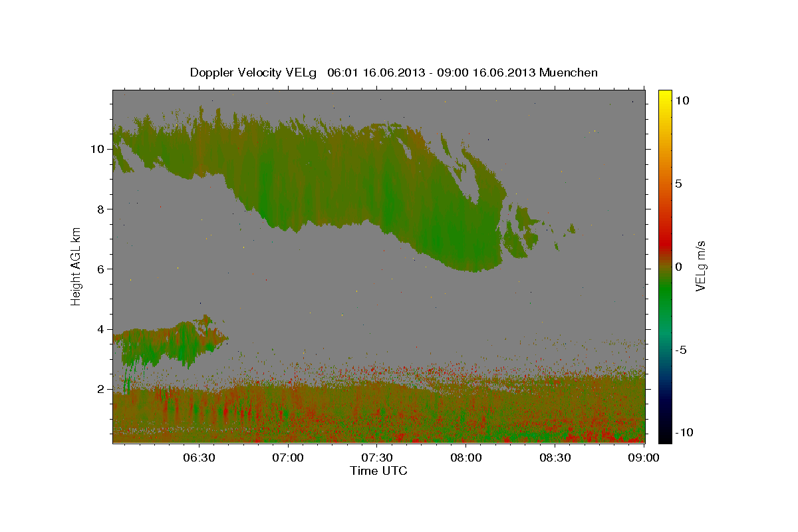Click the height axis label '4'
Screen dimensions: 798x532
click(100, 329)
